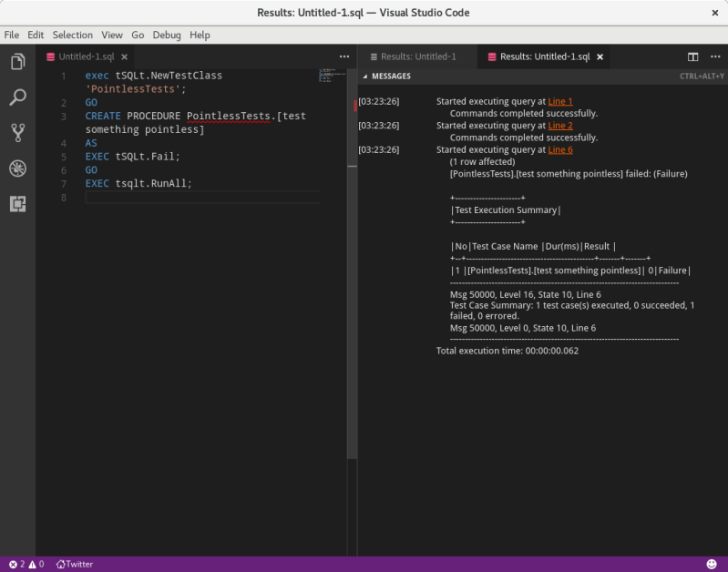
Task: Click the test case result row with Failure
Action: [570, 271]
